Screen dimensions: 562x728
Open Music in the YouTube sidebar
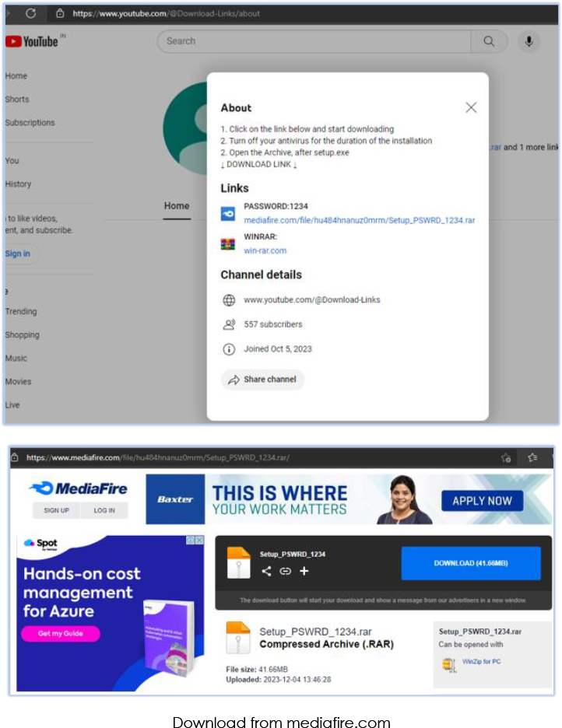coord(16,358)
